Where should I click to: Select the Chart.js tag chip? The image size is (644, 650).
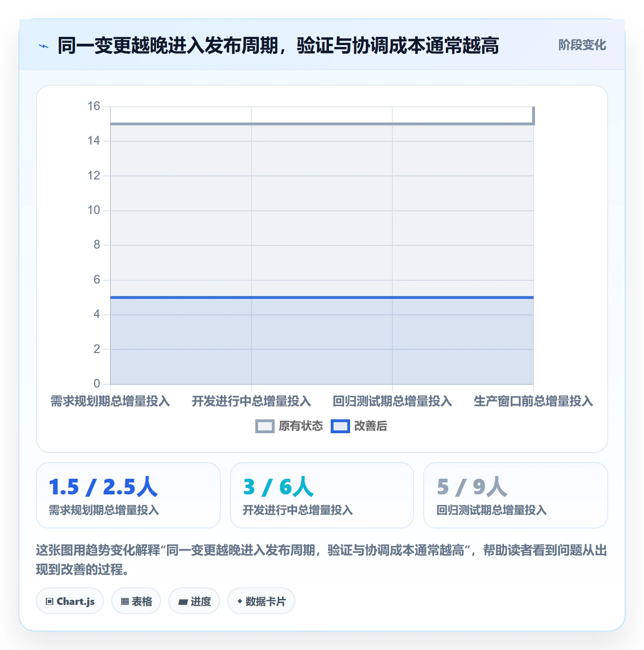70,601
